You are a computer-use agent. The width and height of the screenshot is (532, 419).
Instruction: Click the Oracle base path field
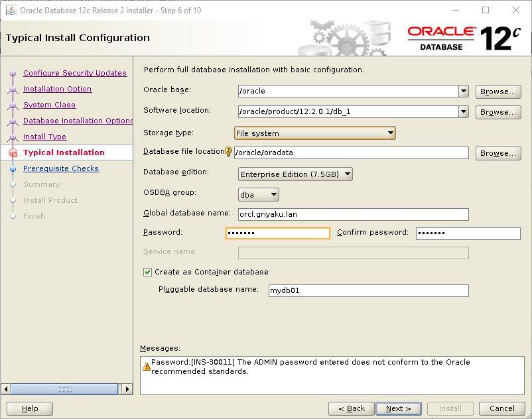coord(348,91)
